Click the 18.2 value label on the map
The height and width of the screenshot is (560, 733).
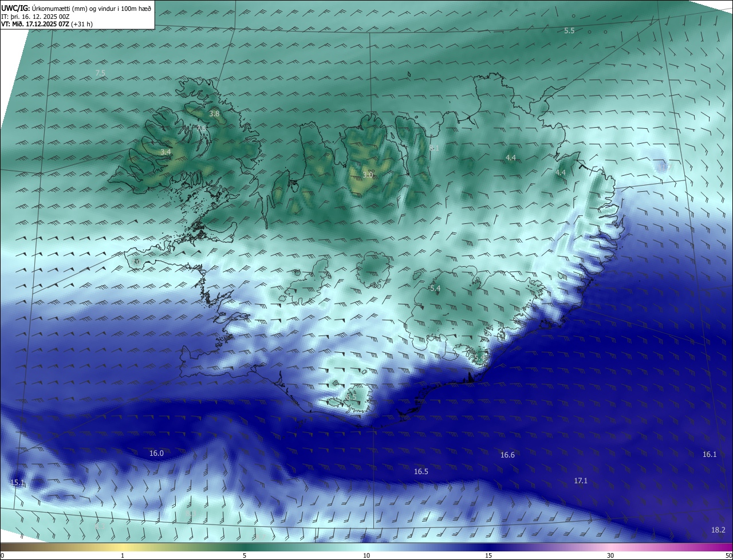(x=718, y=530)
